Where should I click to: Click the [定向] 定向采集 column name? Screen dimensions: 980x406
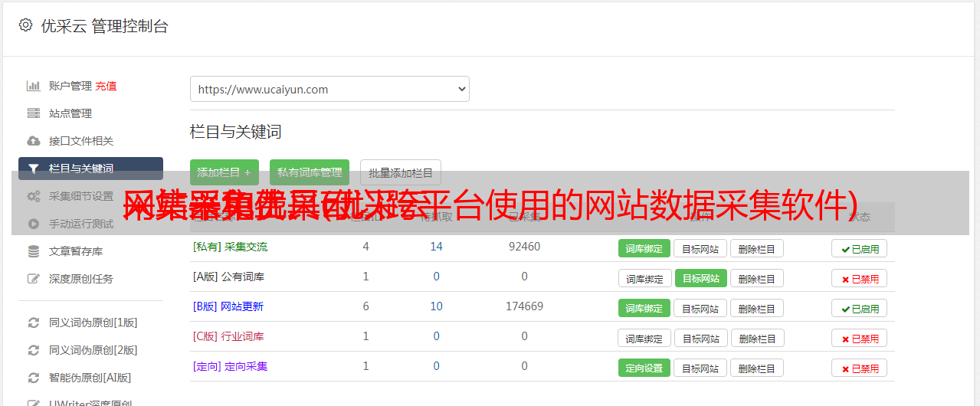point(230,366)
